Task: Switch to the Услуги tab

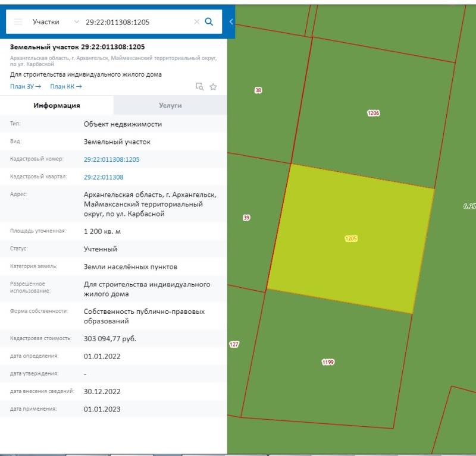Action: 170,105
